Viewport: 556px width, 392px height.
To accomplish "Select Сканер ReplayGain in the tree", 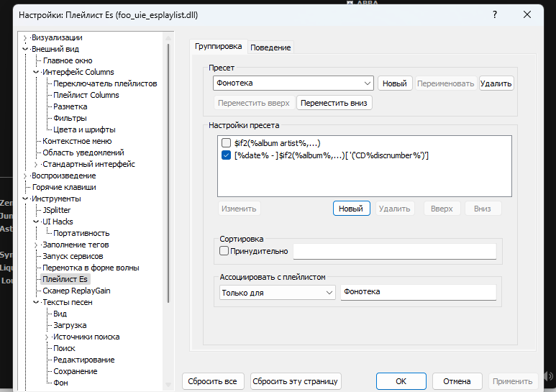I will point(76,291).
